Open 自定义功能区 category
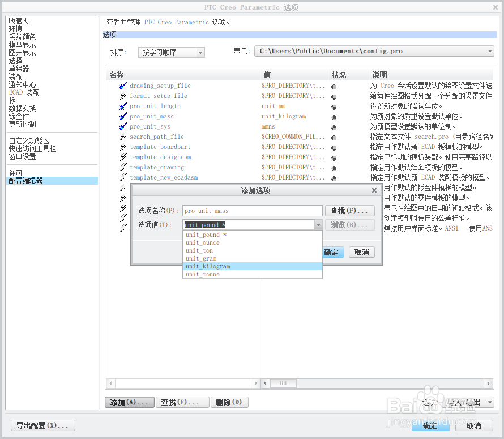This screenshot has width=504, height=439. 29,141
